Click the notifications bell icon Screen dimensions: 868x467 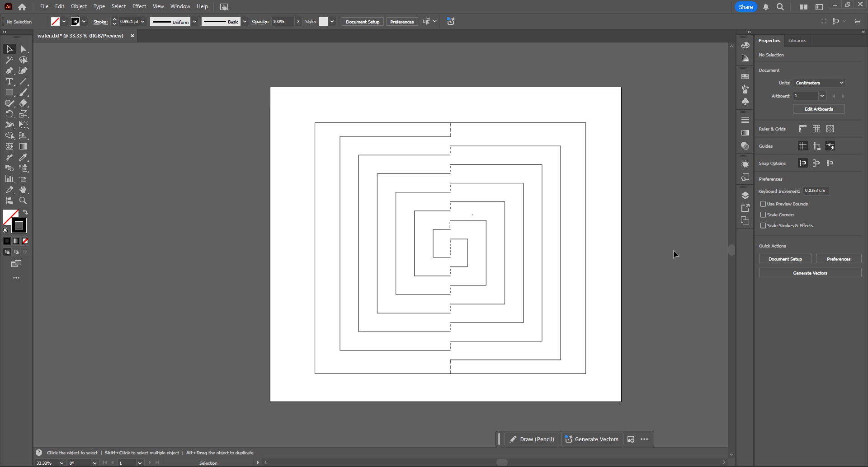click(x=766, y=7)
